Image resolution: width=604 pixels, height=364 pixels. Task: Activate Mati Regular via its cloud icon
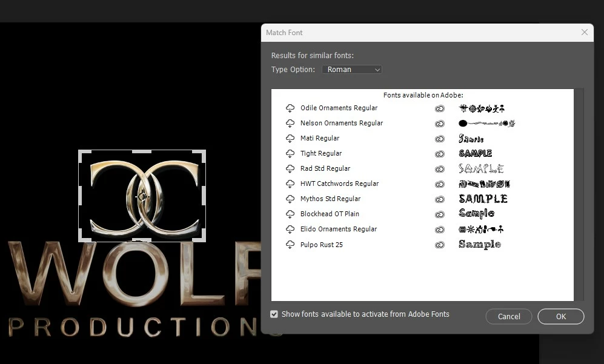(290, 138)
